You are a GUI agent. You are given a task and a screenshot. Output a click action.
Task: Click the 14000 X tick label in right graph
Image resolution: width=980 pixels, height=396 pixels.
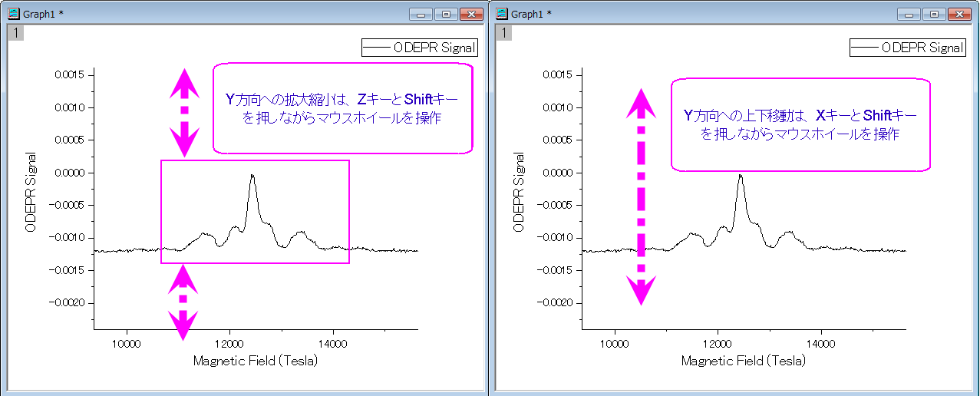(821, 342)
